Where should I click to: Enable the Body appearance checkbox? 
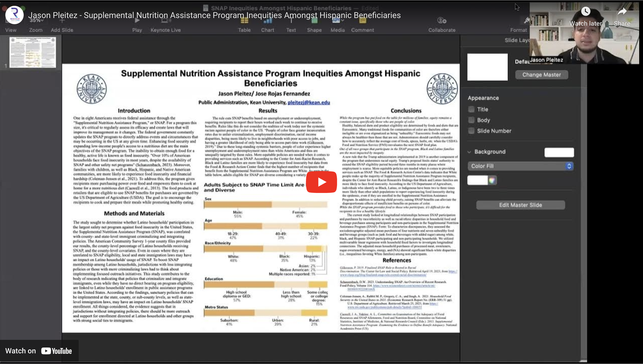click(x=471, y=120)
